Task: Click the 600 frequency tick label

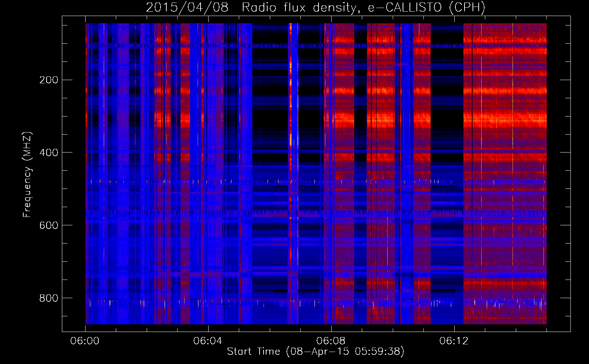Action: [x=49, y=225]
